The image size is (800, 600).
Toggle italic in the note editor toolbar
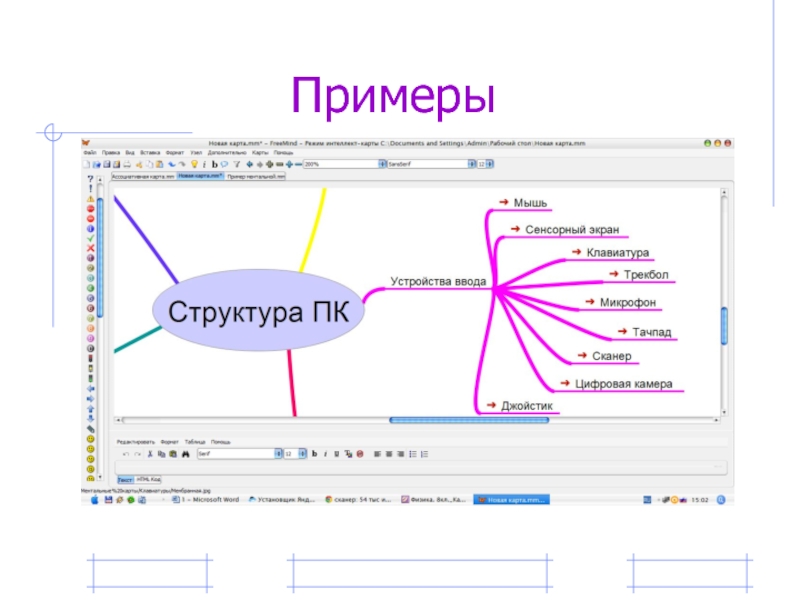(325, 454)
